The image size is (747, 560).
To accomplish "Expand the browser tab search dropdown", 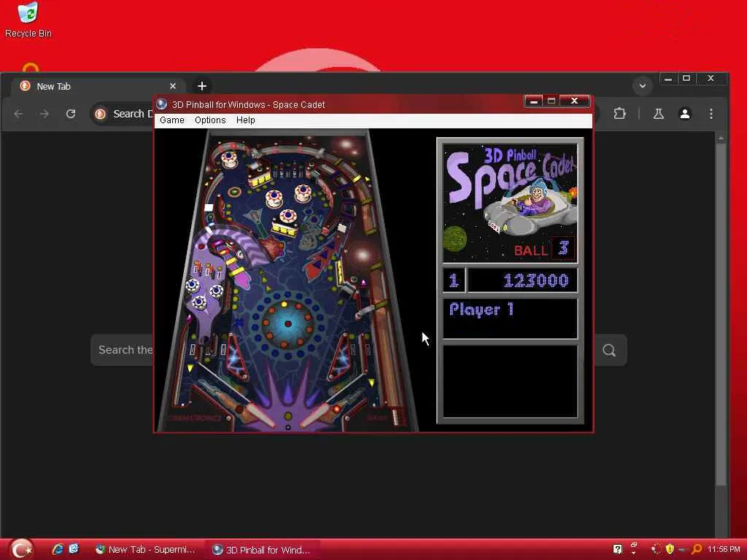I will (x=642, y=86).
